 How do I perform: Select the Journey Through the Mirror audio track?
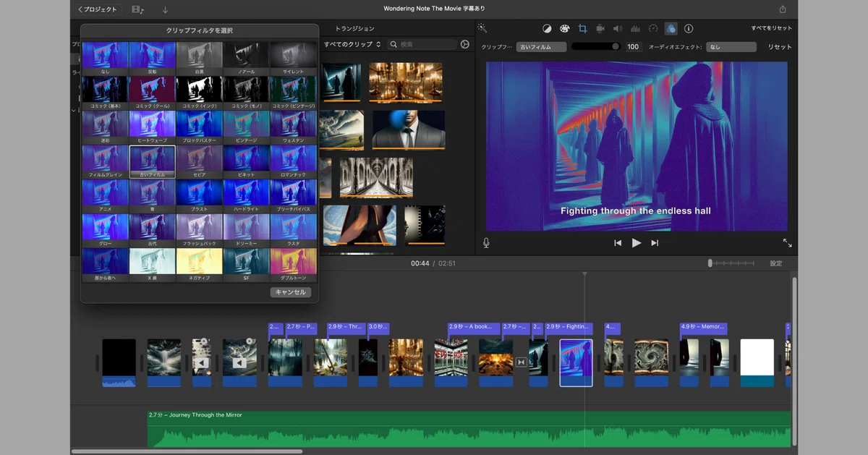[469, 429]
